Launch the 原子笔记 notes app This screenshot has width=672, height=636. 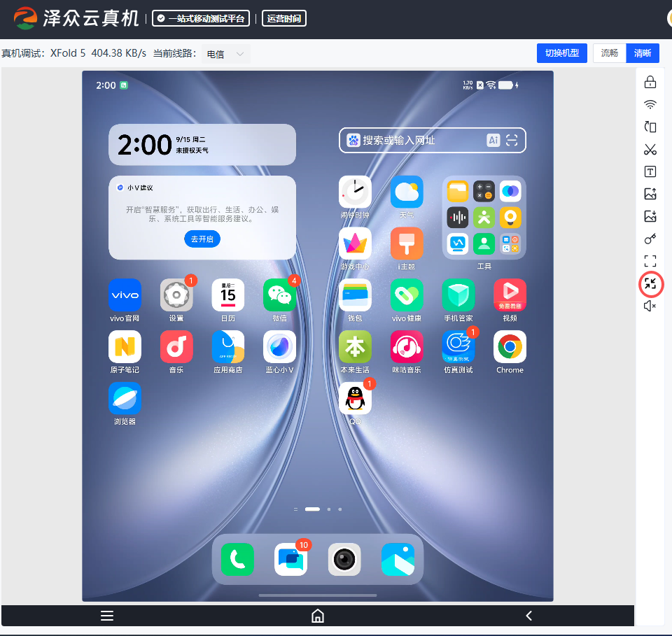[125, 346]
